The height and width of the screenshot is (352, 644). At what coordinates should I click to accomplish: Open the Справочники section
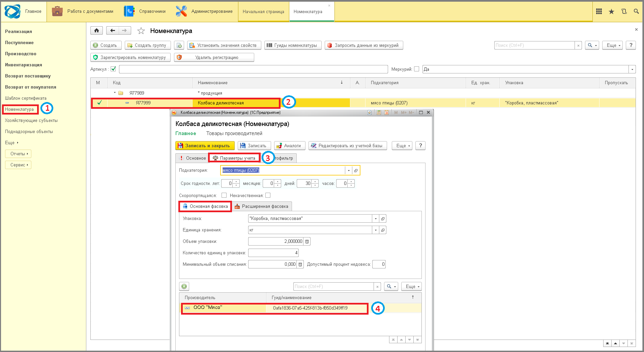pyautogui.click(x=145, y=11)
